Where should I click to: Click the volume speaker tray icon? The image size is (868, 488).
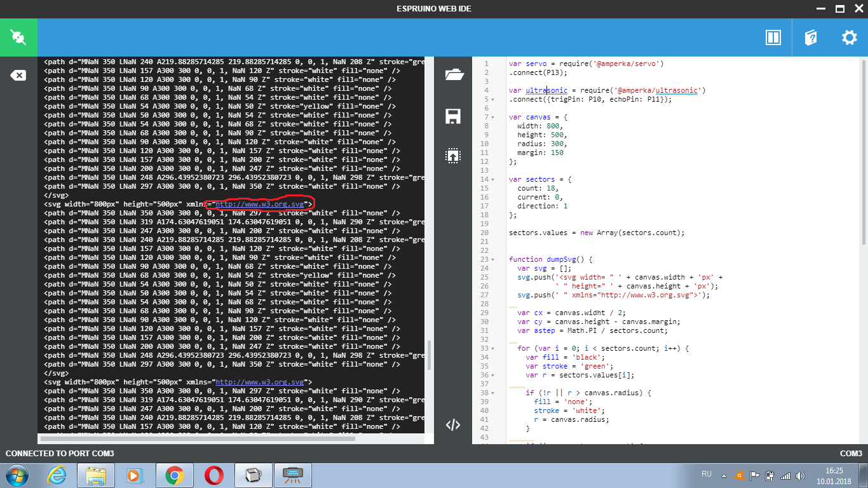pyautogui.click(x=801, y=475)
